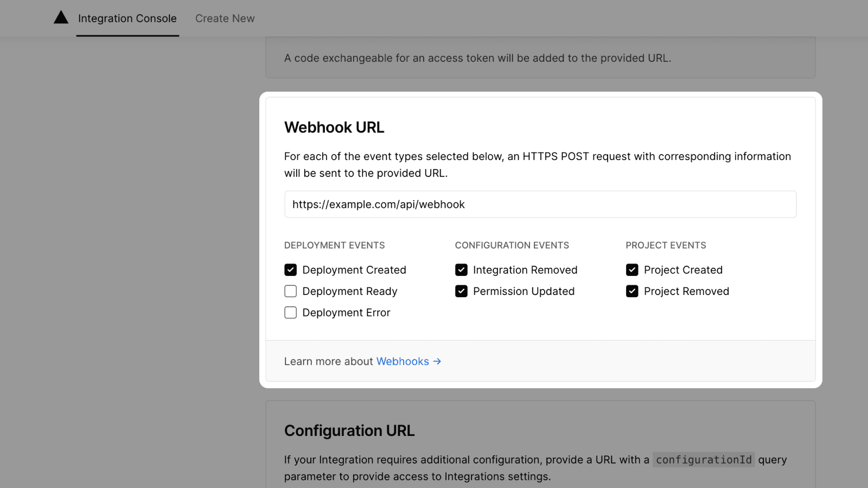Click the PROJECT EVENTS column label

[x=666, y=245]
